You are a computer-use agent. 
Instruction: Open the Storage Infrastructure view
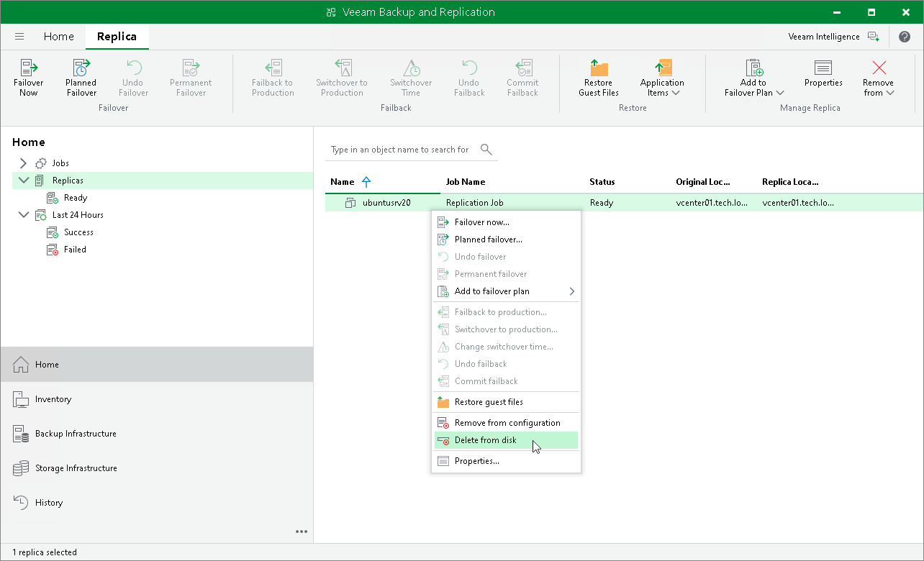[157, 468]
